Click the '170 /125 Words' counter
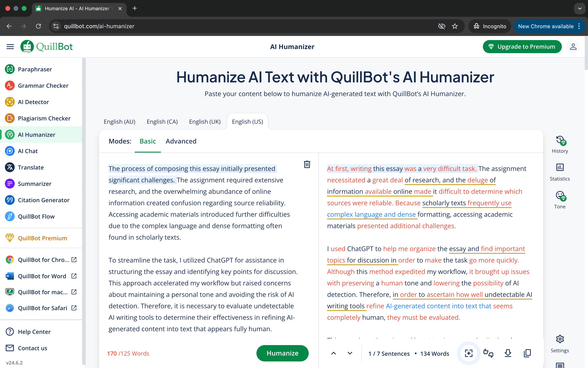Viewport: 588px width, 368px height. tap(128, 353)
